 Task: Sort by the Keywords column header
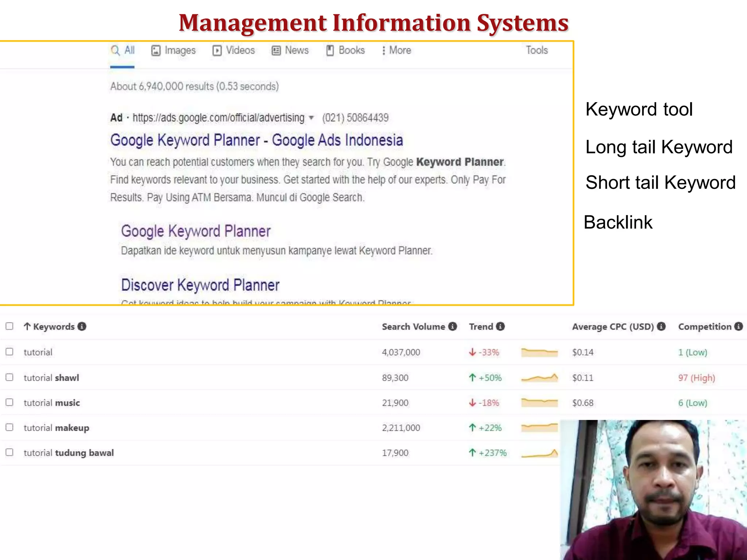(x=54, y=327)
